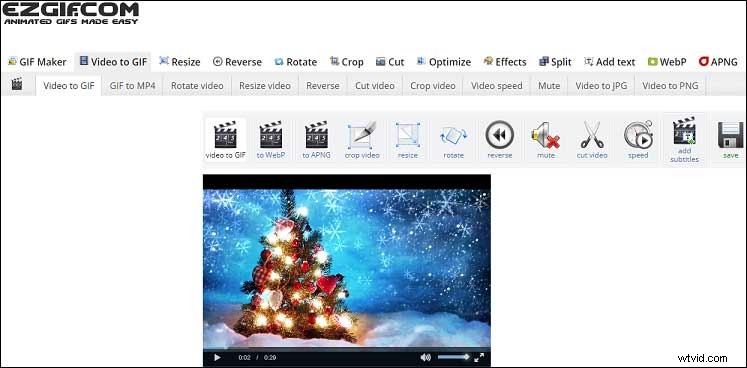Screen dimensions: 747x368
Task: Click the video progress seek bar
Action: tap(347, 348)
